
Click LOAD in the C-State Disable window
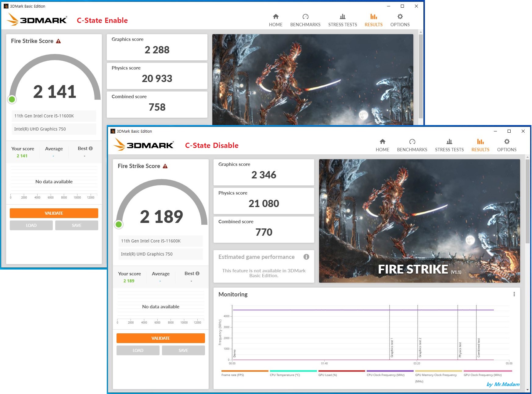(138, 350)
